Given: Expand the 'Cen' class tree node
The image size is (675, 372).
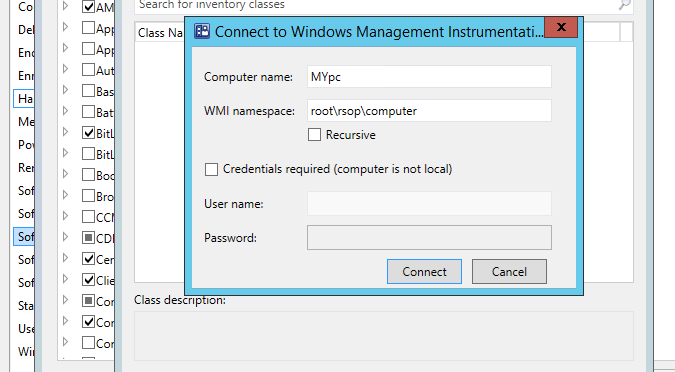Looking at the screenshot, I should pos(65,257).
